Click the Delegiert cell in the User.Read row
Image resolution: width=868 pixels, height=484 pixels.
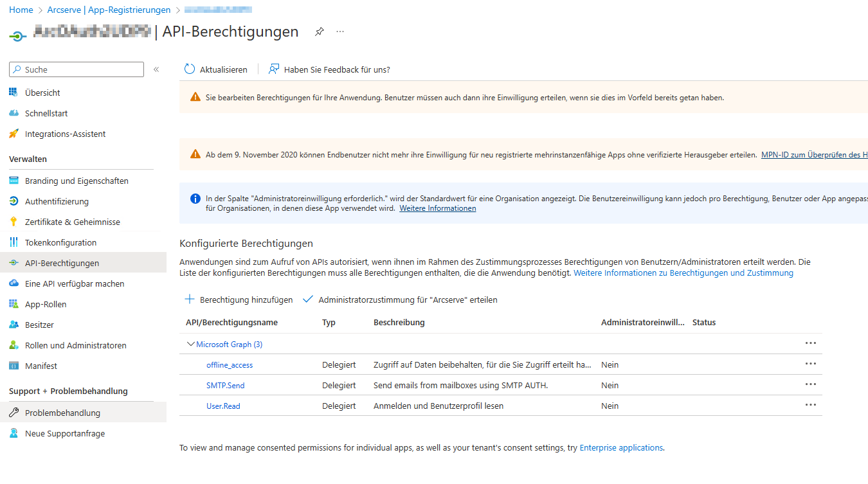click(x=339, y=406)
